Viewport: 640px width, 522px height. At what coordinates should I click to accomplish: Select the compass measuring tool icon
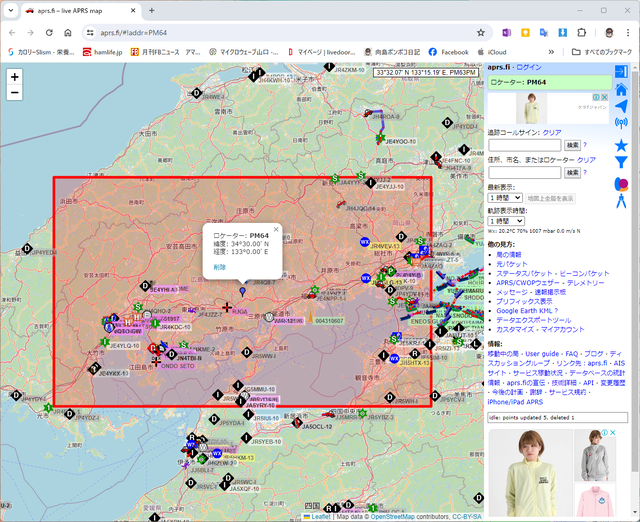tap(621, 201)
